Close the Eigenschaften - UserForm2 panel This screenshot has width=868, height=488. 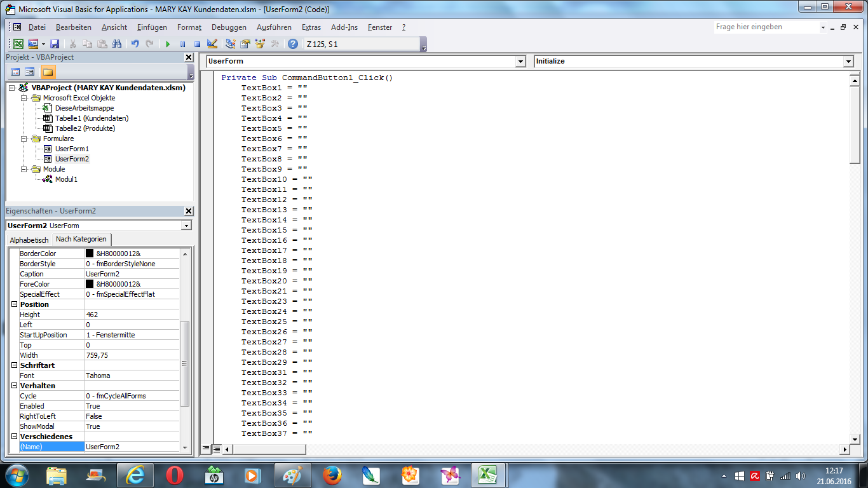(189, 211)
